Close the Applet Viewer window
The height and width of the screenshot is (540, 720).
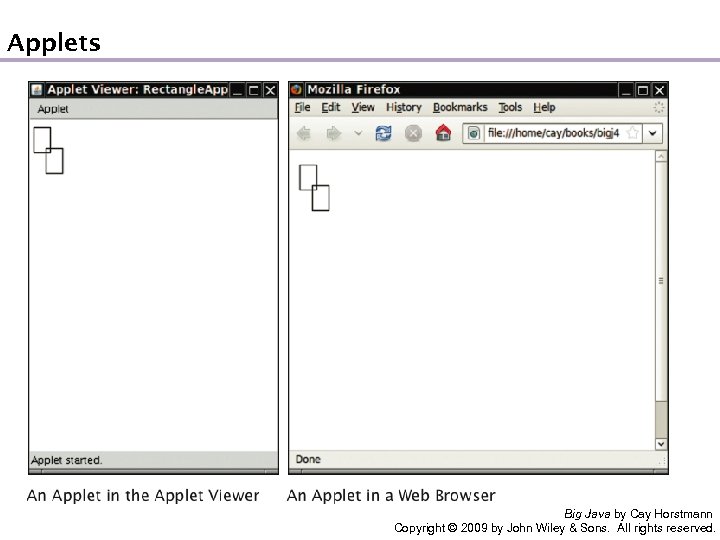[270, 90]
